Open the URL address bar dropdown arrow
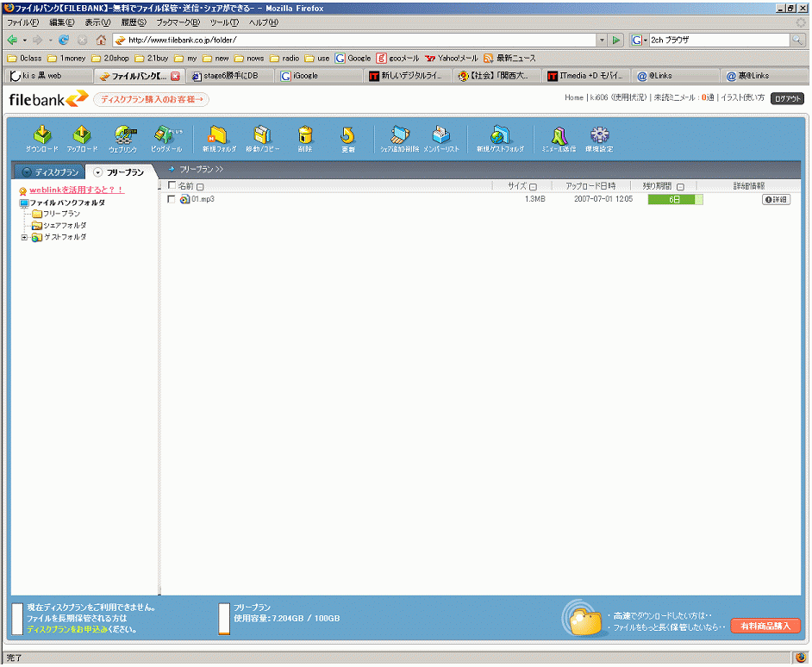The height and width of the screenshot is (667, 812). 601,40
